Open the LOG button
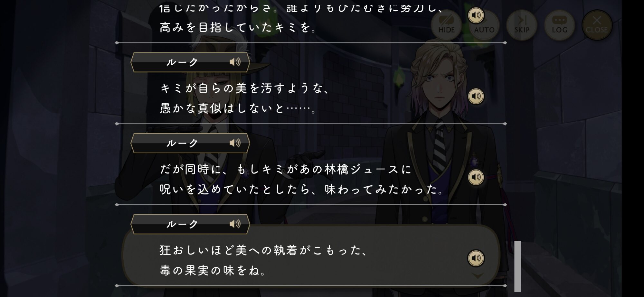The image size is (644, 297). point(560,25)
